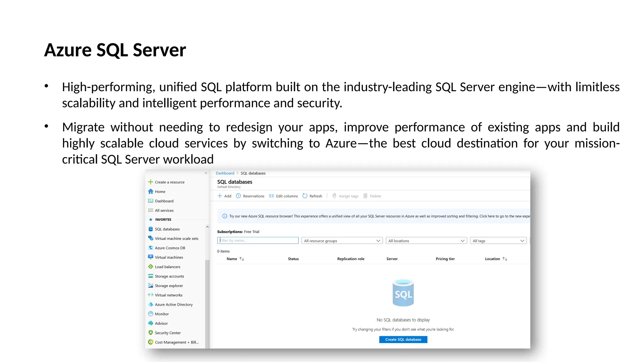
Task: Sort by Location column arrows
Action: pyautogui.click(x=505, y=259)
